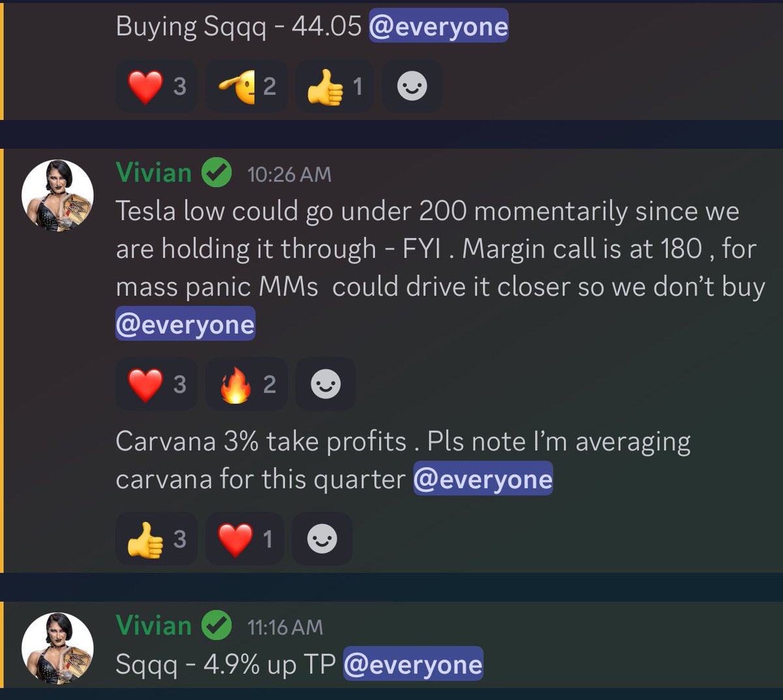Toggle thumbs-up reaction on Carvana message

(x=157, y=539)
